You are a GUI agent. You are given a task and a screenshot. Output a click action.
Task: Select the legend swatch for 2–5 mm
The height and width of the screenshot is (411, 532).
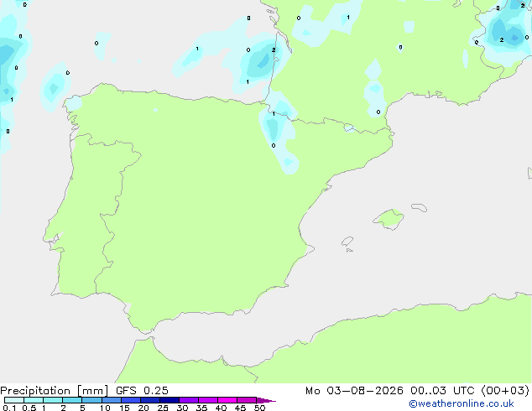pyautogui.click(x=72, y=400)
